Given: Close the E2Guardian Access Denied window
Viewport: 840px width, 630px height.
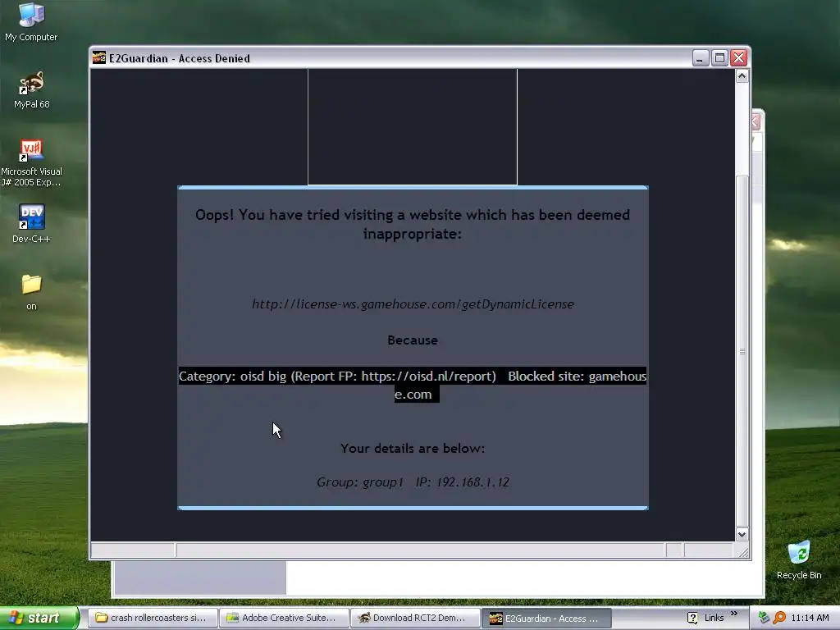Looking at the screenshot, I should [x=739, y=58].
